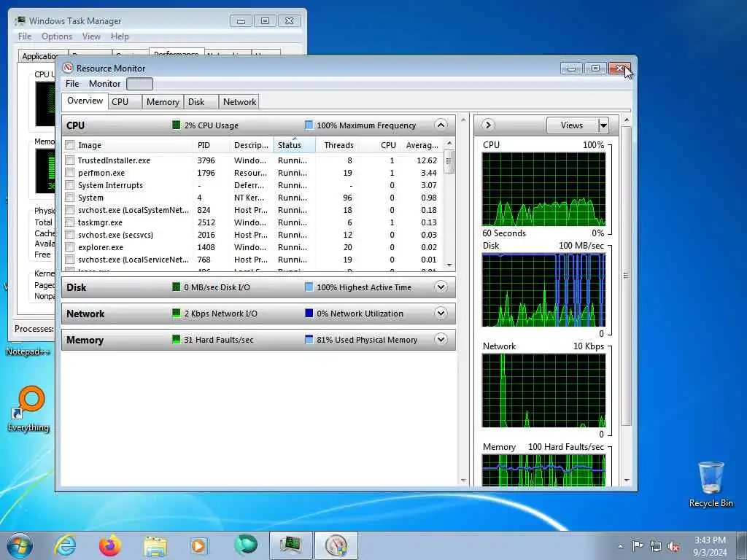Open Windows Explorer folder on taskbar
This screenshot has height=560, width=747.
pyautogui.click(x=155, y=545)
